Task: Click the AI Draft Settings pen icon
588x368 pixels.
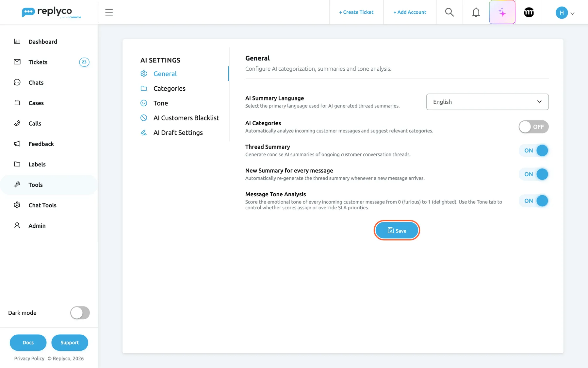Action: coord(144,132)
